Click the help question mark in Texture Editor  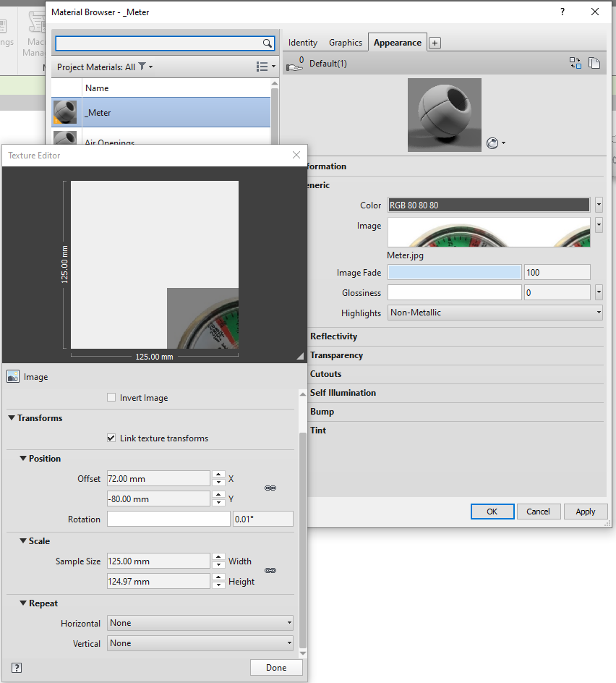(x=16, y=667)
